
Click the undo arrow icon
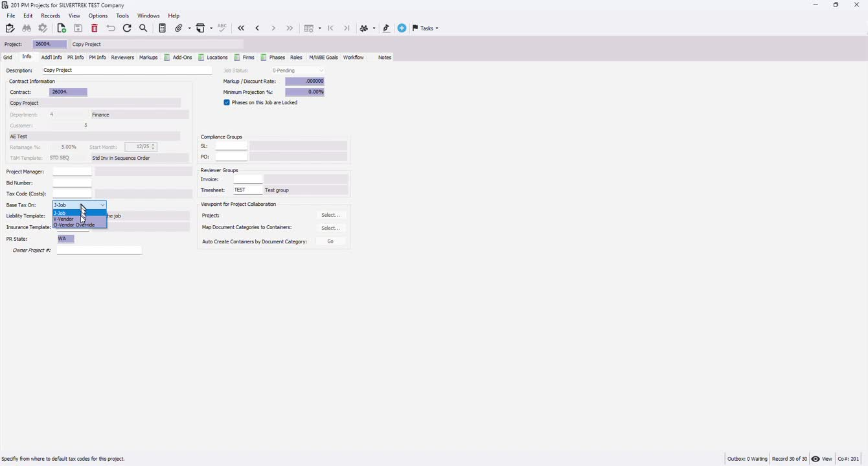pos(111,28)
